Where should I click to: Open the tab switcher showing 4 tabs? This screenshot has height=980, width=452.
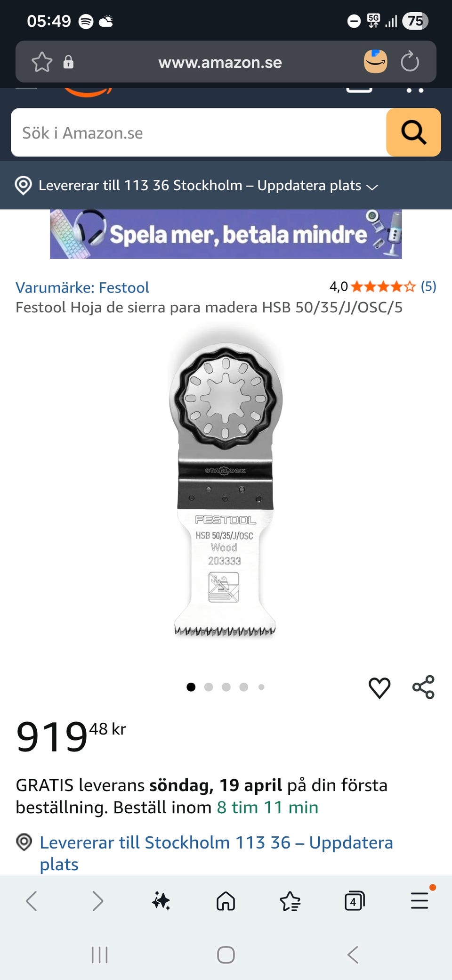point(355,901)
